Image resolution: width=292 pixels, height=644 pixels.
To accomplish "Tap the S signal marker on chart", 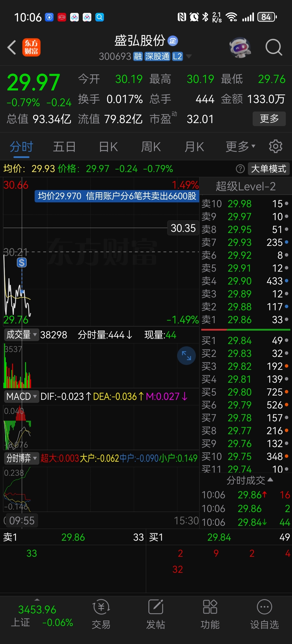I will [x=22, y=262].
